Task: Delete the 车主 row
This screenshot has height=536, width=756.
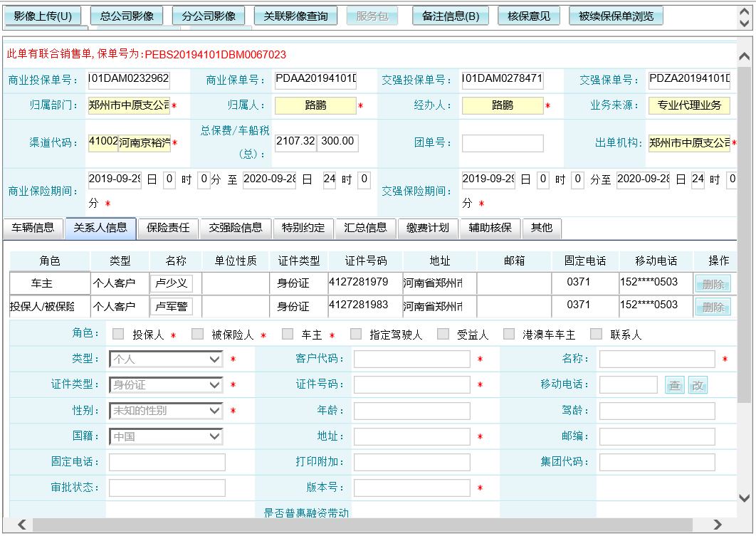Action: point(713,284)
